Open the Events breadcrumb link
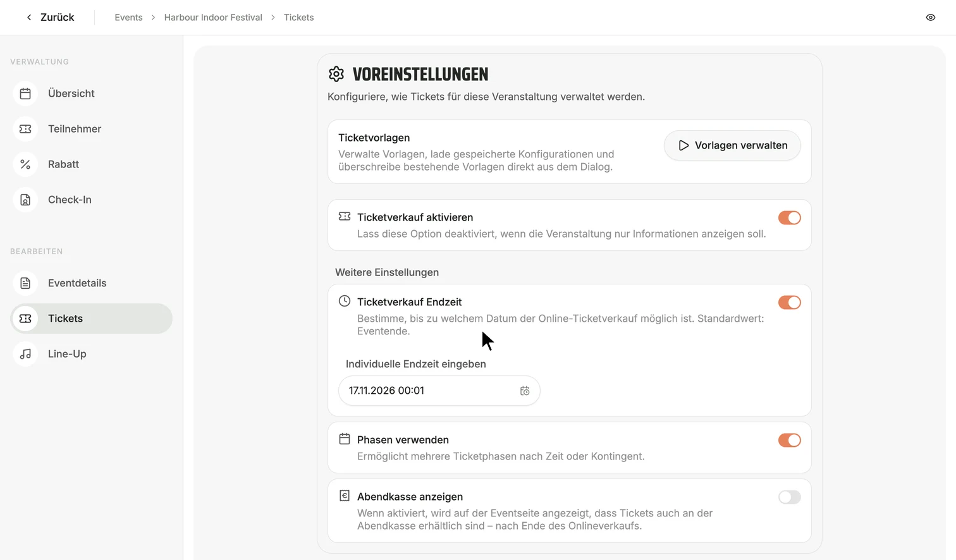956x560 pixels. [128, 18]
